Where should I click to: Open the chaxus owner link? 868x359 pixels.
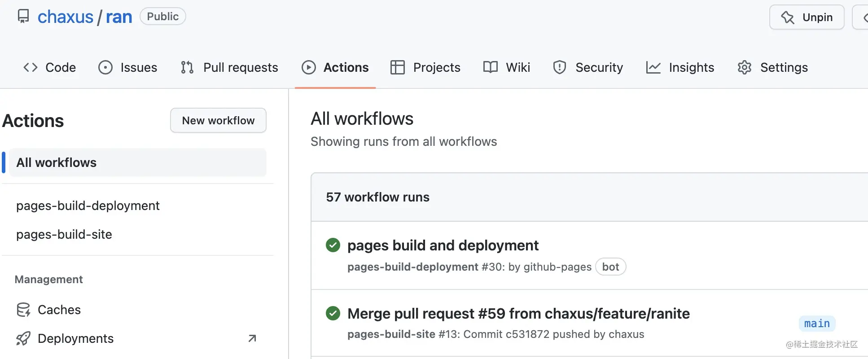point(66,17)
